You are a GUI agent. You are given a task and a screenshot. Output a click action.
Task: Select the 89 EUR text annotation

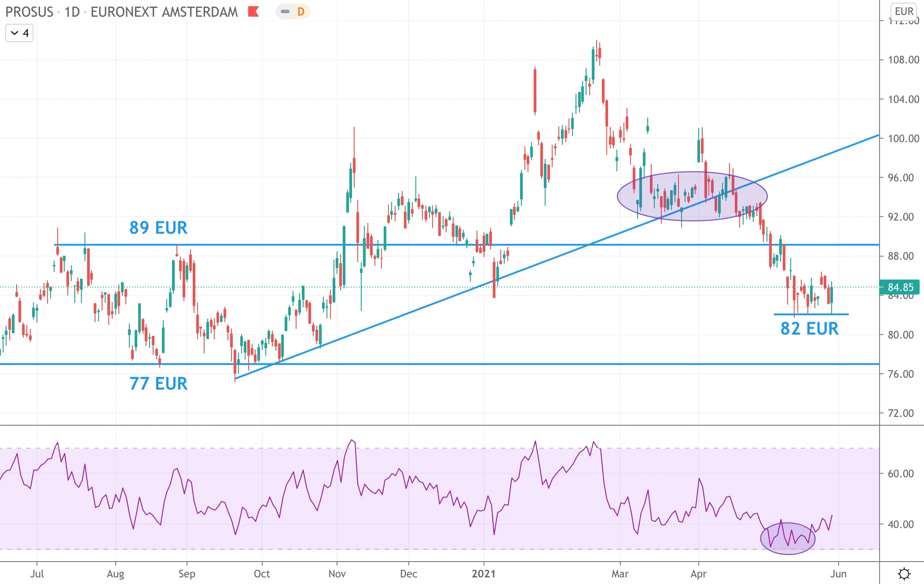[x=158, y=228]
